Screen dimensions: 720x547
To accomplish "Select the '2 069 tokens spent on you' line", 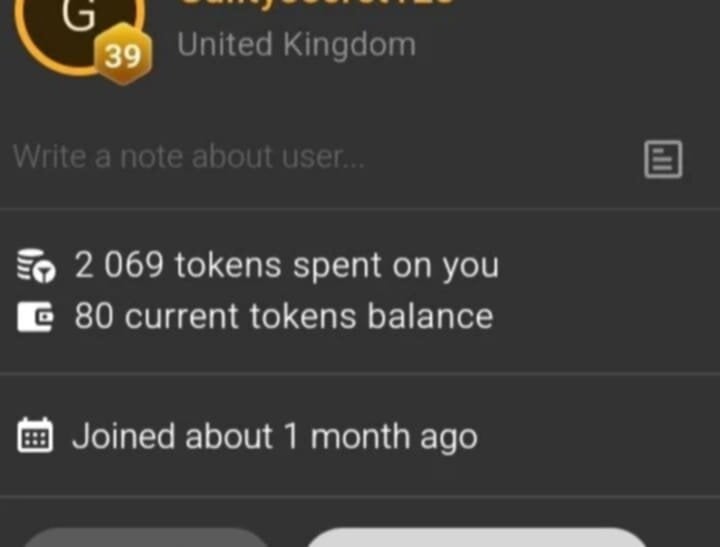I will 287,265.
